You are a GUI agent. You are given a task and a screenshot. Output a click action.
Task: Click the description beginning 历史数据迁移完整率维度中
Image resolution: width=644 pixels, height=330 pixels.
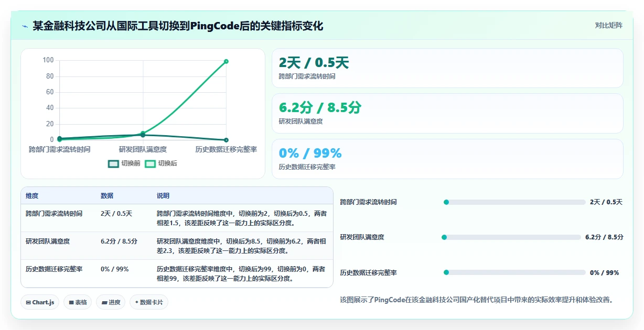pyautogui.click(x=241, y=274)
